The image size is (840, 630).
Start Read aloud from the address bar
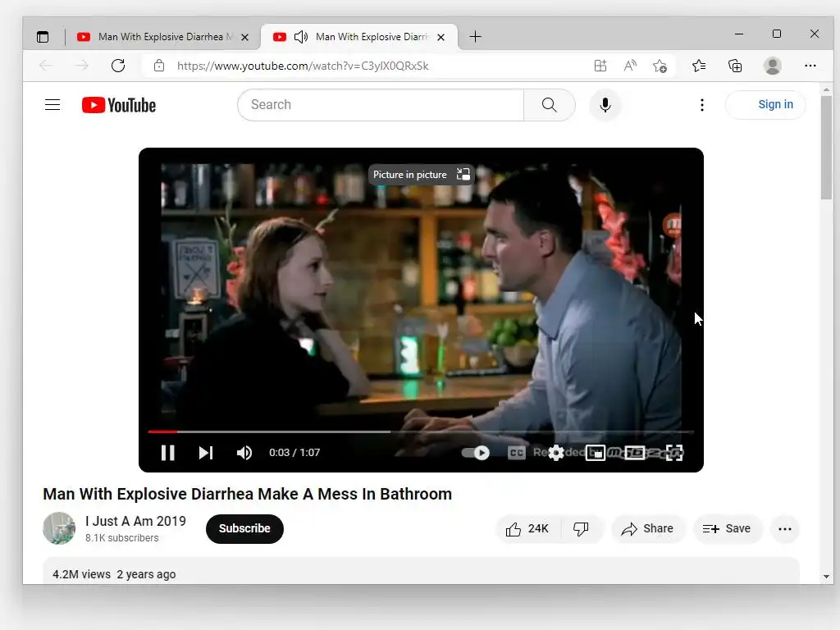(x=630, y=66)
